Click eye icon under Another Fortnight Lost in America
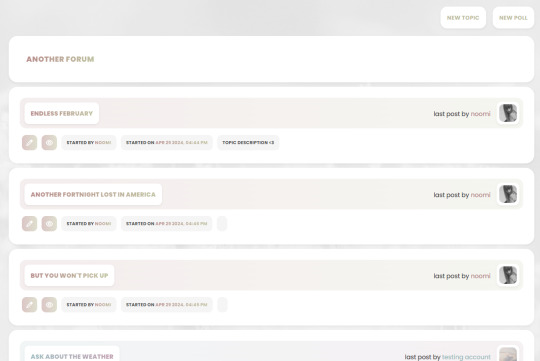 tap(49, 224)
